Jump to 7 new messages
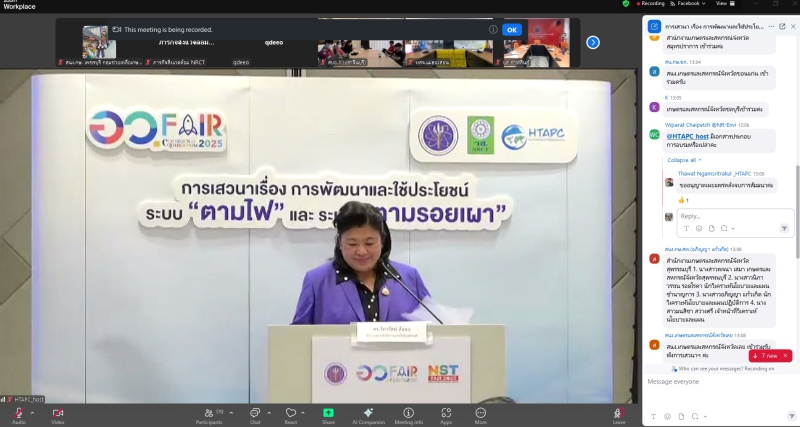The image size is (800, 427). tap(765, 356)
